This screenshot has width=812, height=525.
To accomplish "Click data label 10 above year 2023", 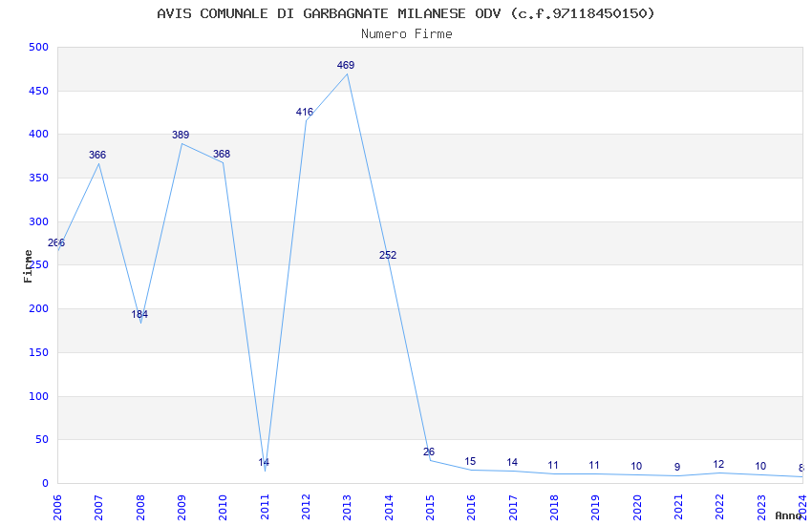I will pyautogui.click(x=760, y=466).
